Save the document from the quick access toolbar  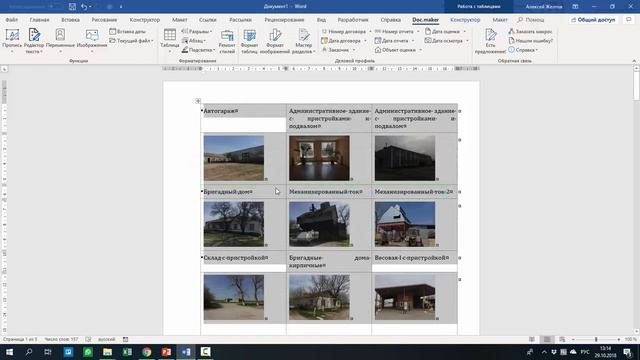click(72, 7)
